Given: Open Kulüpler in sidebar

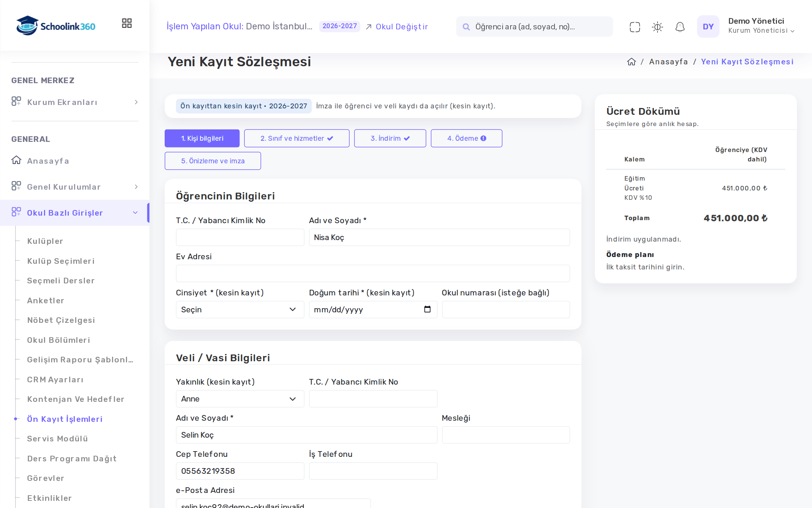Looking at the screenshot, I should point(45,241).
